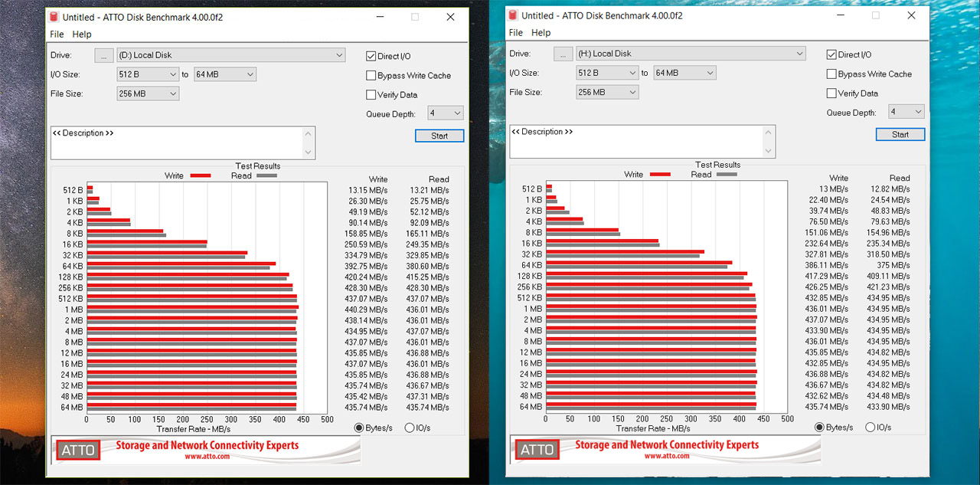Start benchmark in left window
The image size is (980, 485).
point(439,136)
